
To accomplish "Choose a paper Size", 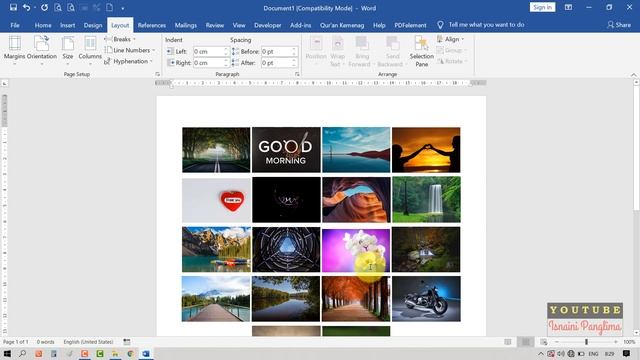I will coord(68,51).
